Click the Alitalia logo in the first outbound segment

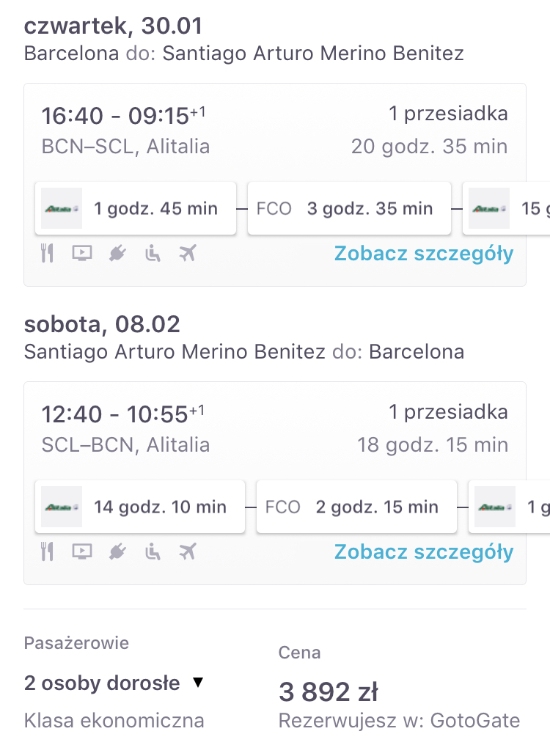click(61, 208)
